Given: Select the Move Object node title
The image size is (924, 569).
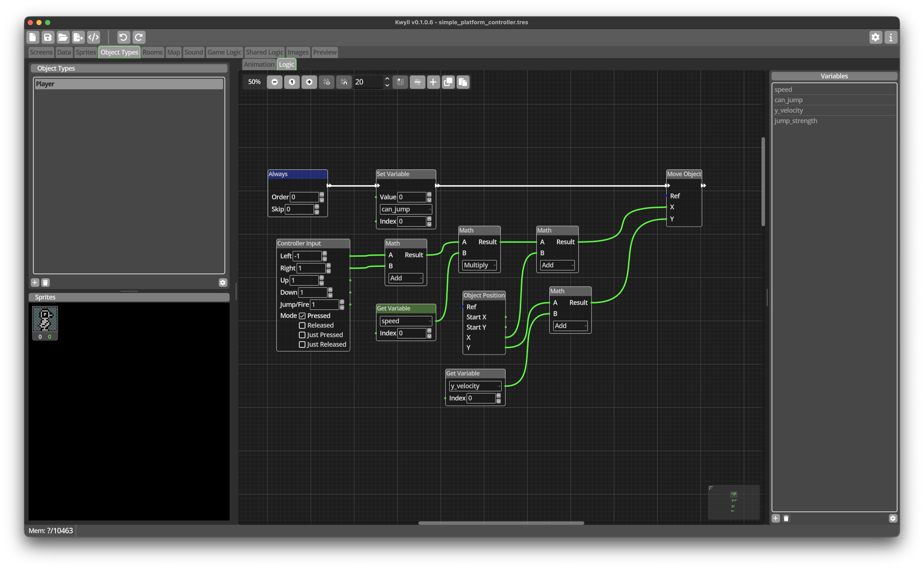Looking at the screenshot, I should (684, 174).
